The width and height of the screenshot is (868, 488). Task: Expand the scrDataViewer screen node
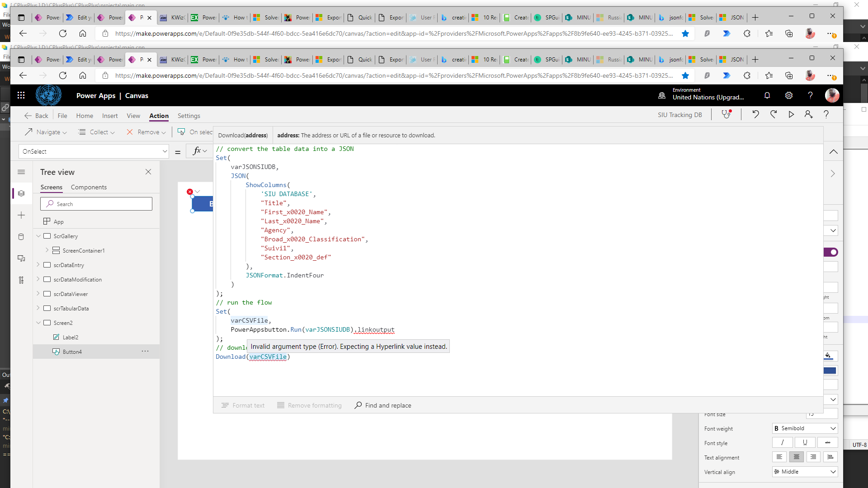(38, 294)
